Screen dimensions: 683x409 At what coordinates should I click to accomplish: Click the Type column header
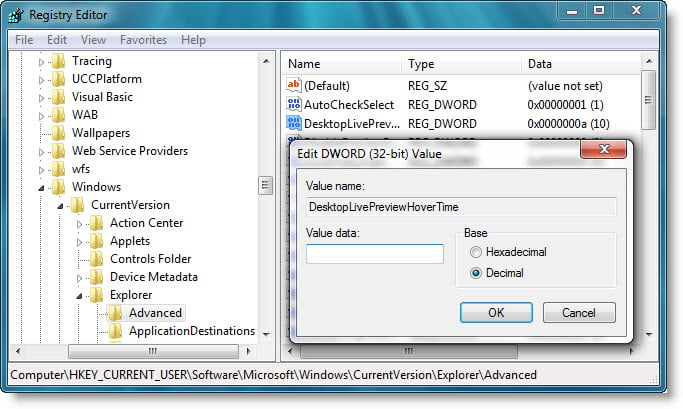click(461, 64)
